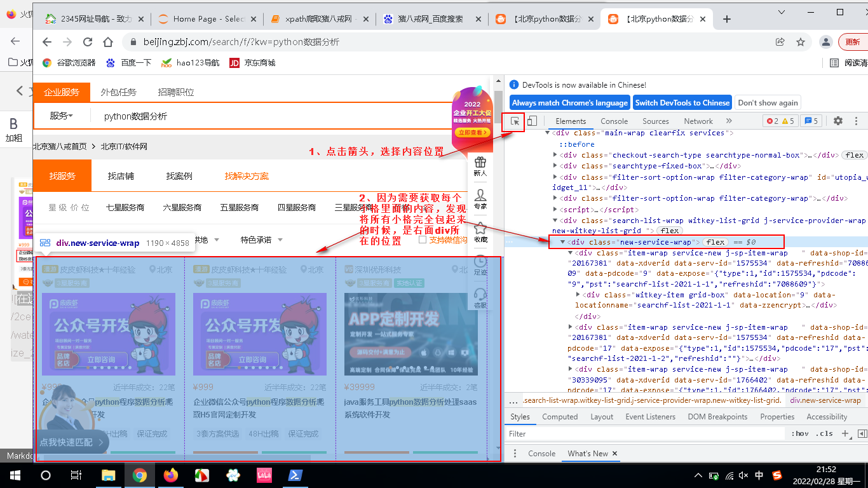Open the Layout tab

point(602,417)
